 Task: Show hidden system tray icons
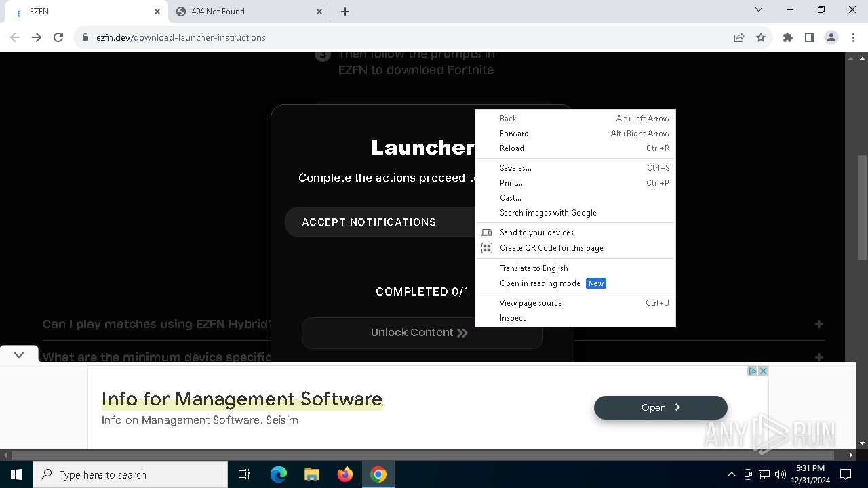[x=731, y=474]
